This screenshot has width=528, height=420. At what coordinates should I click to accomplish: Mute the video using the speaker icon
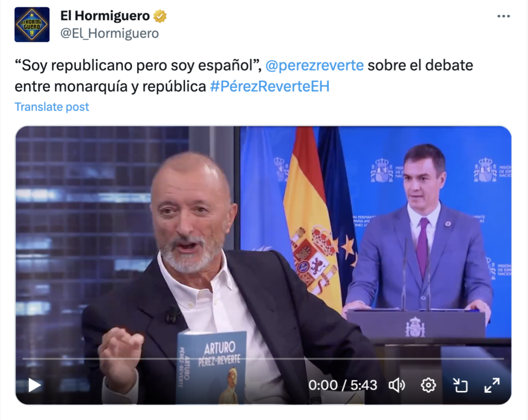397,385
